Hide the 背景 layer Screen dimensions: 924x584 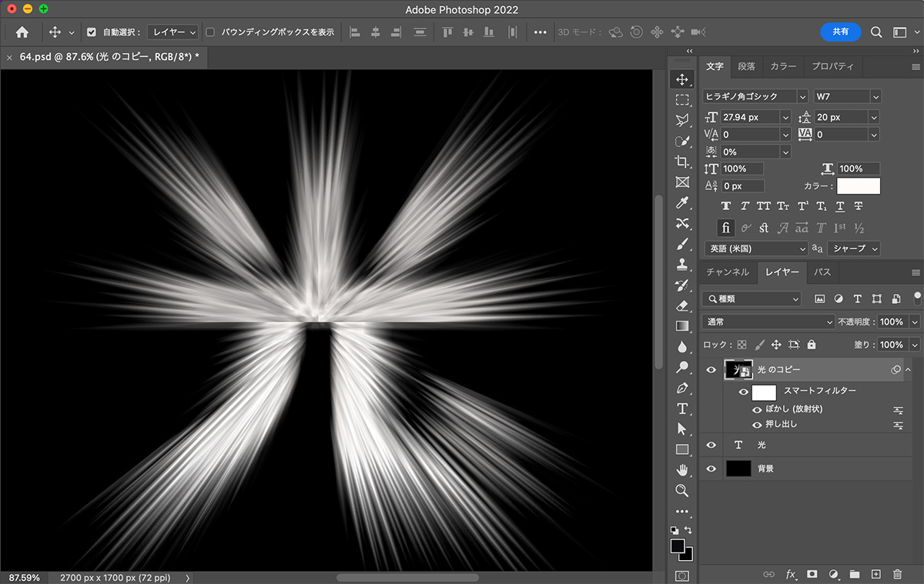711,469
